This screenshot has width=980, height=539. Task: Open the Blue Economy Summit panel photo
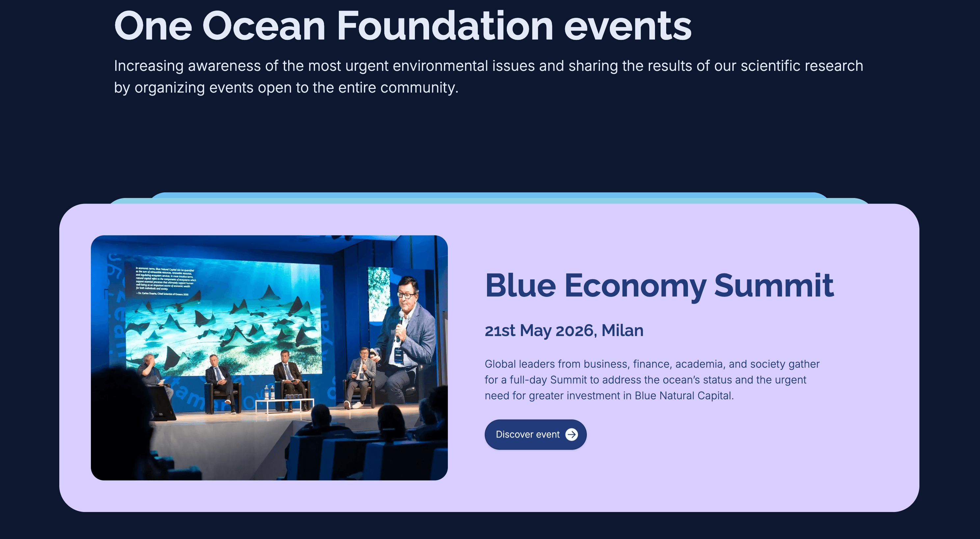pyautogui.click(x=269, y=357)
